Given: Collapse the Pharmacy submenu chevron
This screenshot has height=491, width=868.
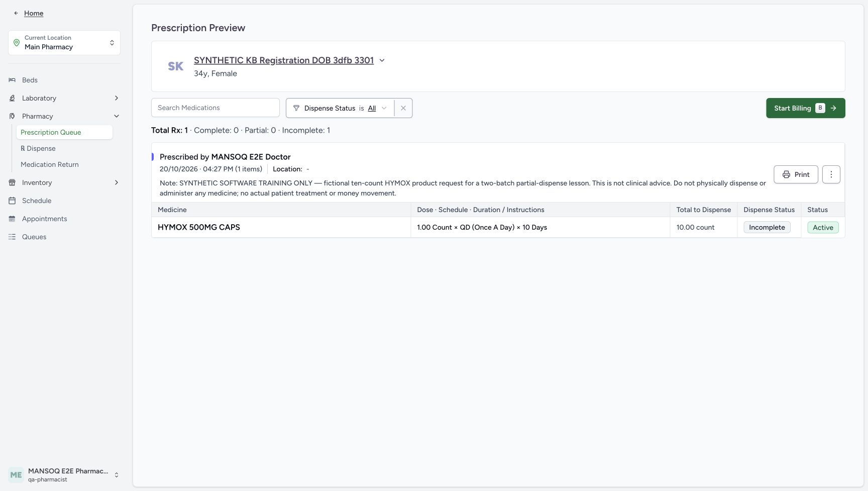Looking at the screenshot, I should (117, 116).
